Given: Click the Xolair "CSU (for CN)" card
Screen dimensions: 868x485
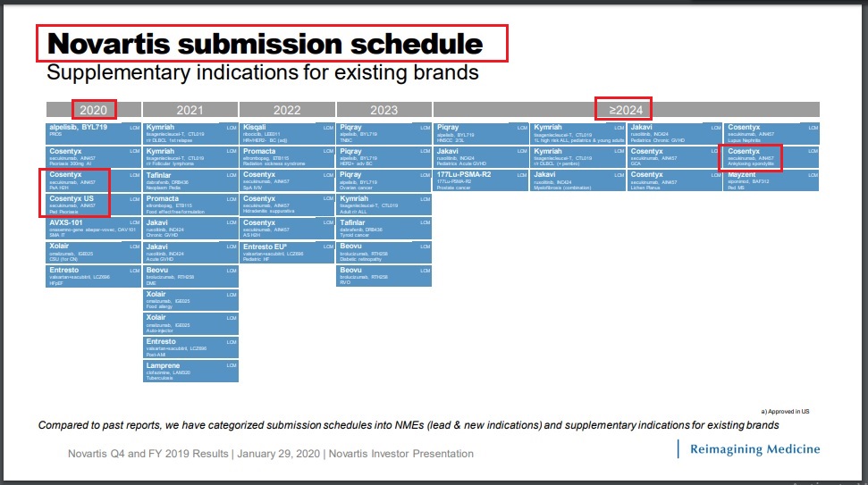Looking at the screenshot, I should click(x=94, y=252).
